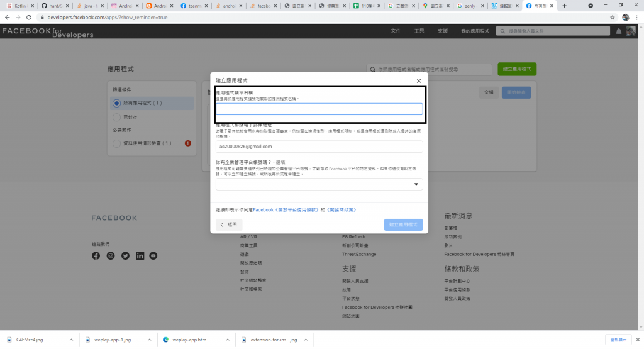Switch to the GitHub hard/S browser tab
644x349 pixels.
(55, 6)
